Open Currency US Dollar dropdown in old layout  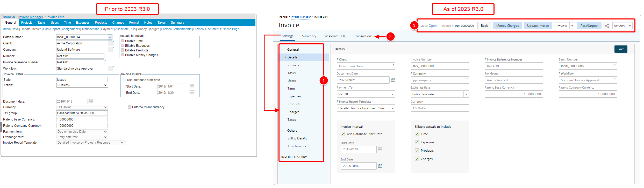point(82,107)
